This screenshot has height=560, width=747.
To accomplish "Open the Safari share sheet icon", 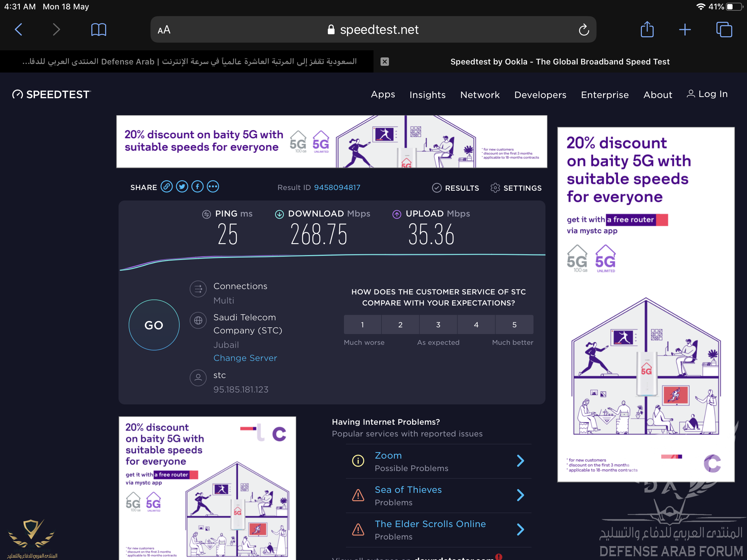I will click(647, 29).
